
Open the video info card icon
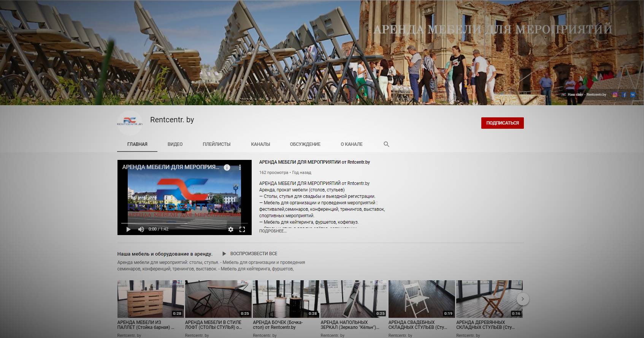pos(227,167)
